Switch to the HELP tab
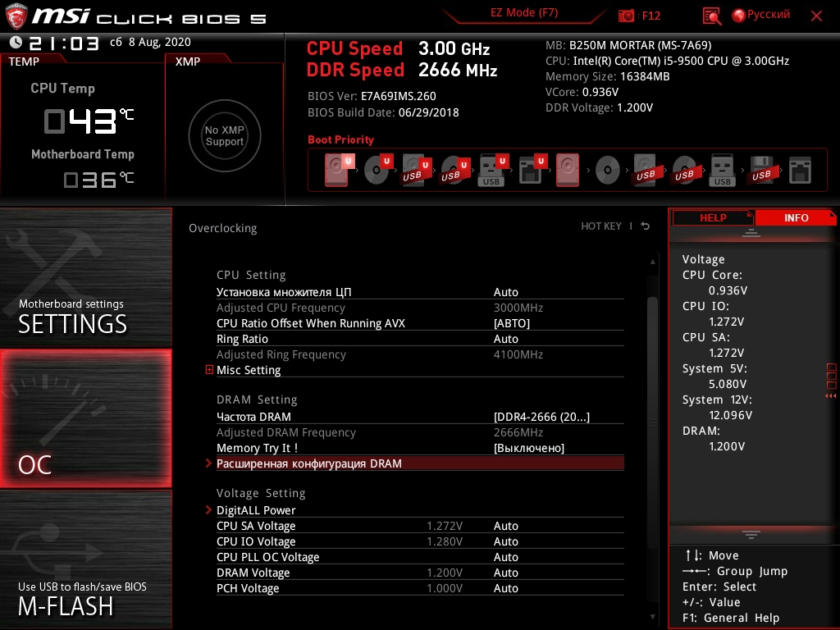 [713, 217]
